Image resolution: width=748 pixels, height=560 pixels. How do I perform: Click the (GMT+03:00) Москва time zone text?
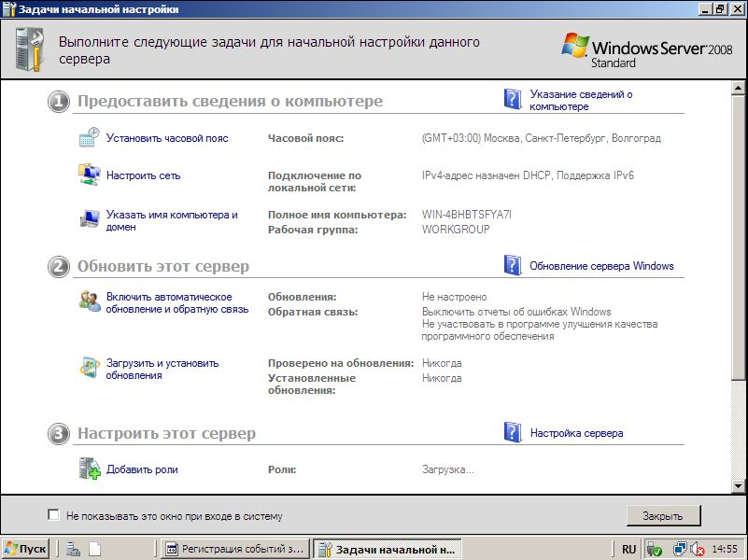(x=542, y=138)
